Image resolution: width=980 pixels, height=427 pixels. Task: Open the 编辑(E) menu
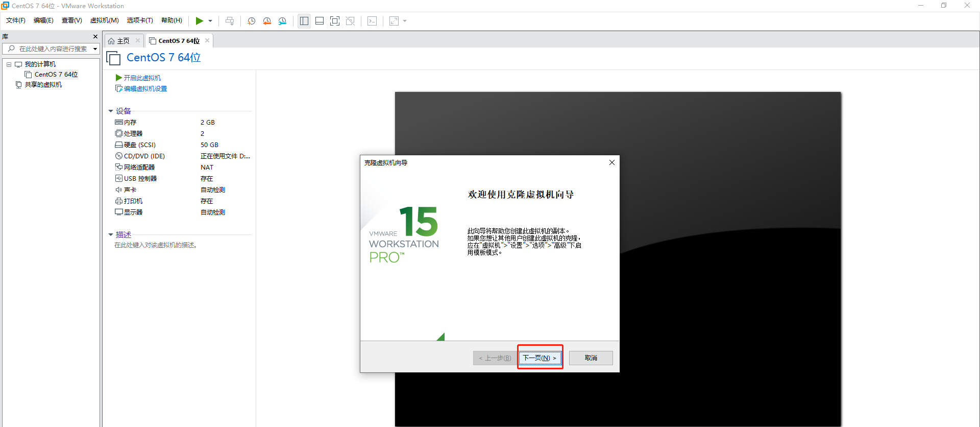(x=43, y=20)
